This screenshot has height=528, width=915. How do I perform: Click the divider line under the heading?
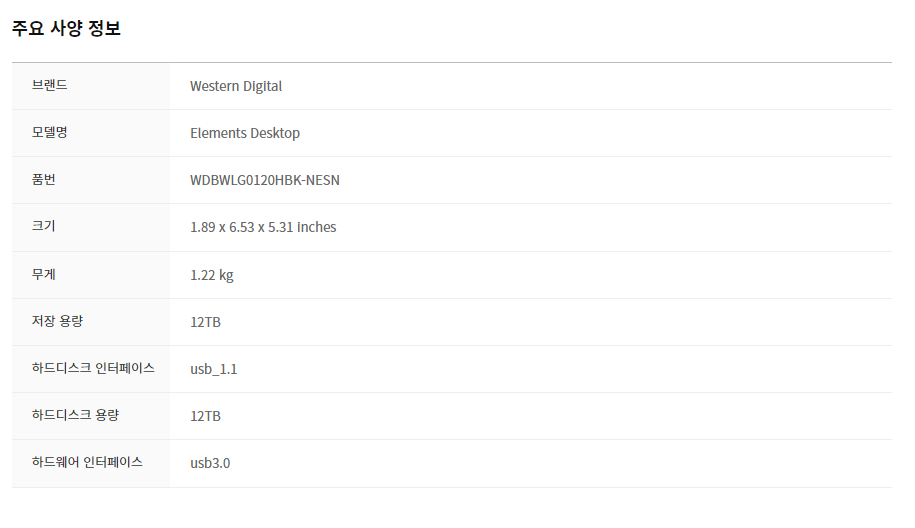click(x=452, y=62)
